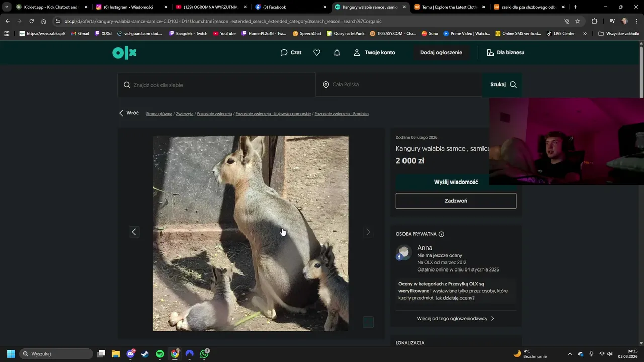This screenshot has height=362, width=644.
Task: Show previous listing photo arrow
Action: [x=134, y=232]
